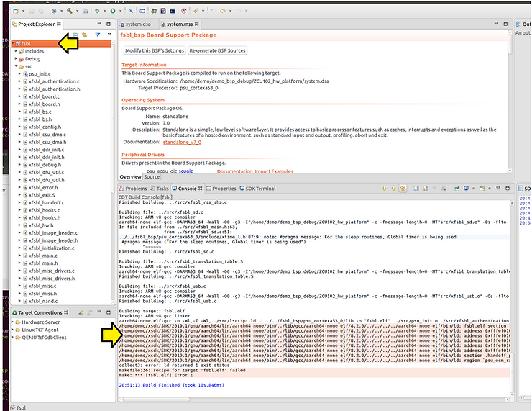532x411 pixels.
Task: Select xfsbl_exit.S file
Action: coord(42,195)
